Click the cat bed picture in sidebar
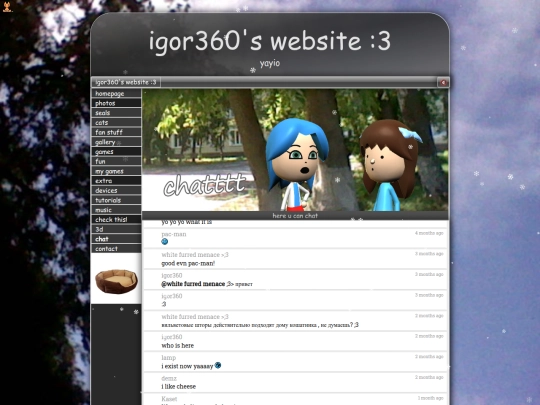The height and width of the screenshot is (405, 540). [116, 281]
